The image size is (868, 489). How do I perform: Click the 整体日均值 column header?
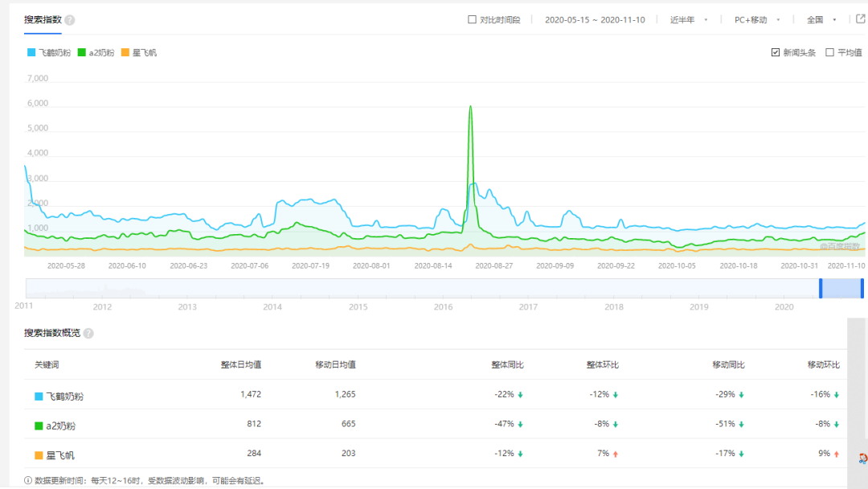point(241,365)
